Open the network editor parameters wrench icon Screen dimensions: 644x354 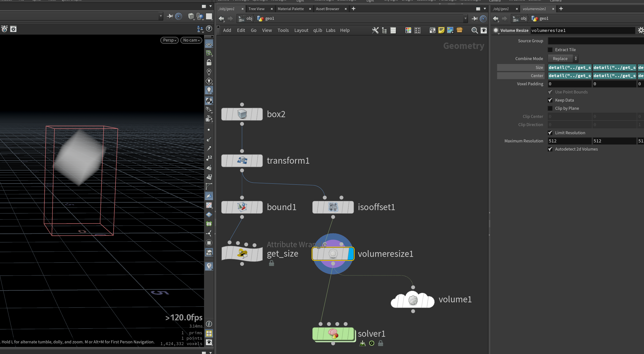pos(375,30)
